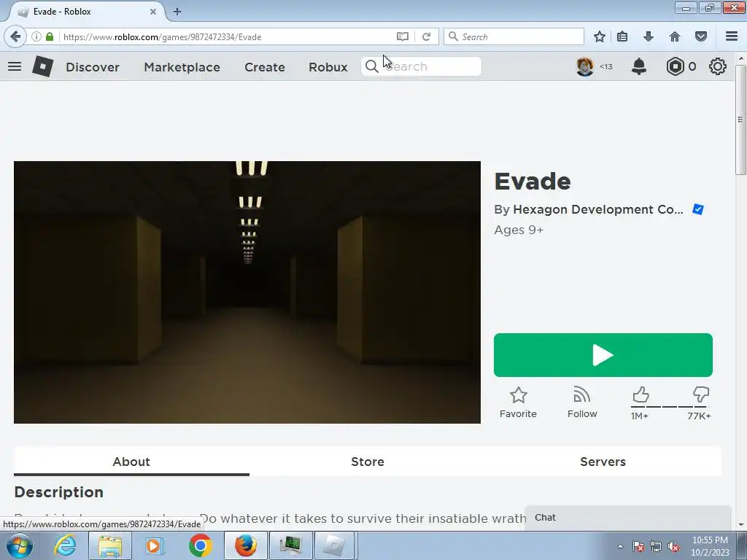
Task: Open the Robux page in navigation
Action: [328, 67]
